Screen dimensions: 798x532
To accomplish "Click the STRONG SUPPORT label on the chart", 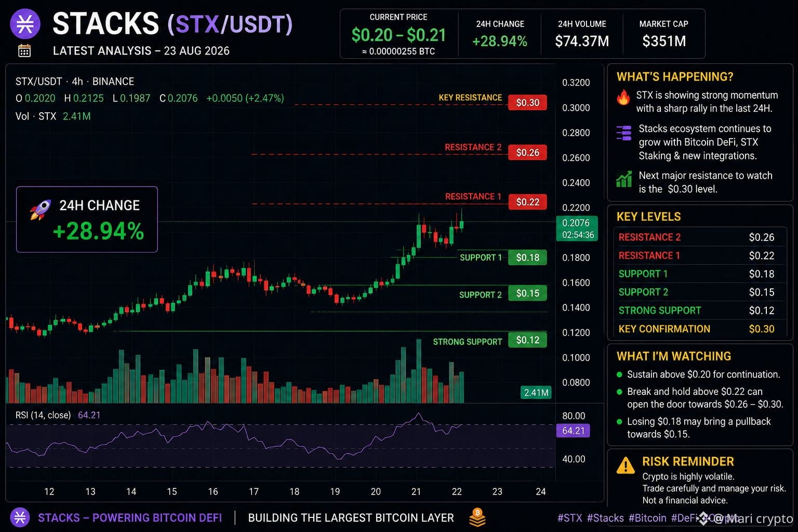I will 468,342.
